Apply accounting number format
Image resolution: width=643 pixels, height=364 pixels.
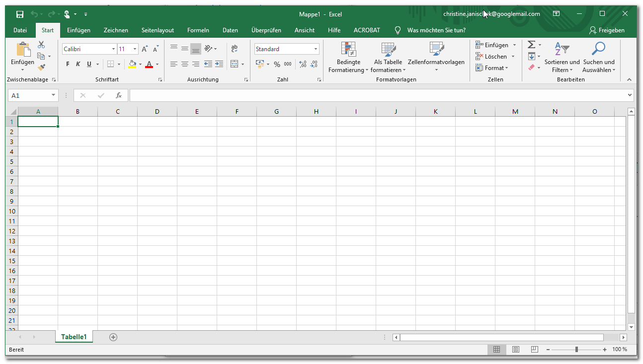260,64
